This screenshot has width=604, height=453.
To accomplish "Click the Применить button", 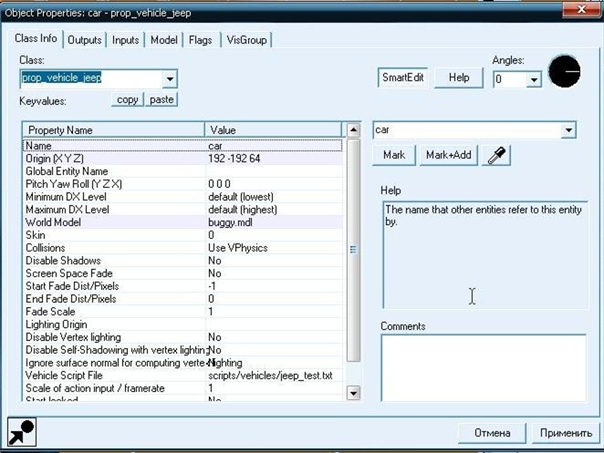I will tap(566, 433).
